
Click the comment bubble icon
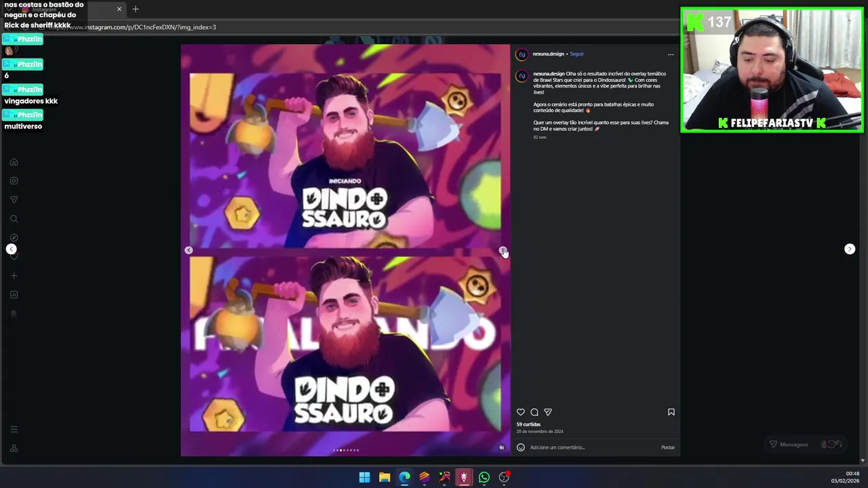(534, 412)
